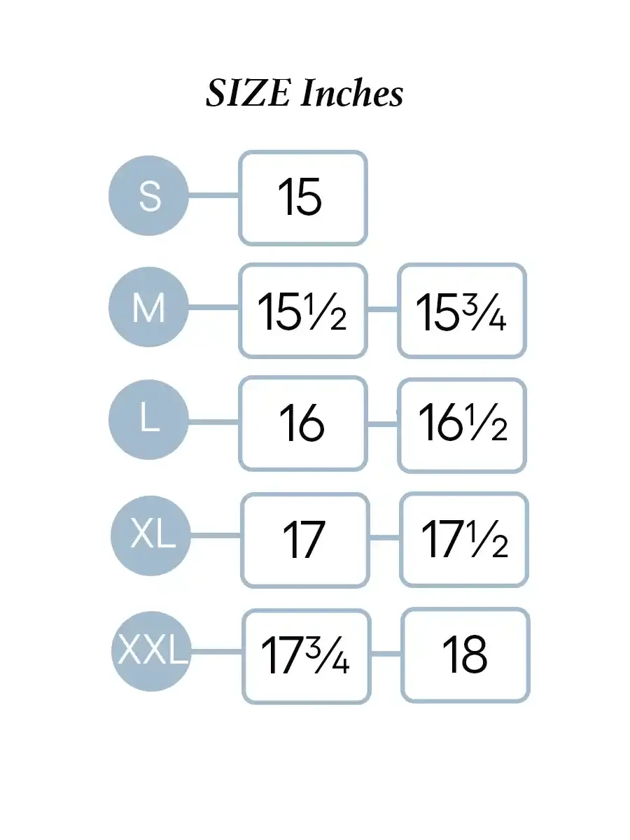Select the M size circle
Screen dimensions: 630x840
coord(149,308)
